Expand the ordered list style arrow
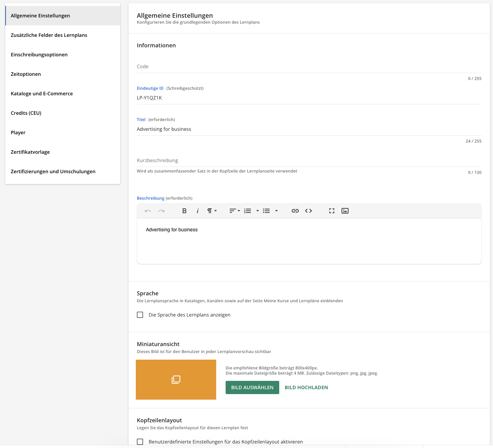Viewport: 493px width, 448px height. pyautogui.click(x=258, y=211)
